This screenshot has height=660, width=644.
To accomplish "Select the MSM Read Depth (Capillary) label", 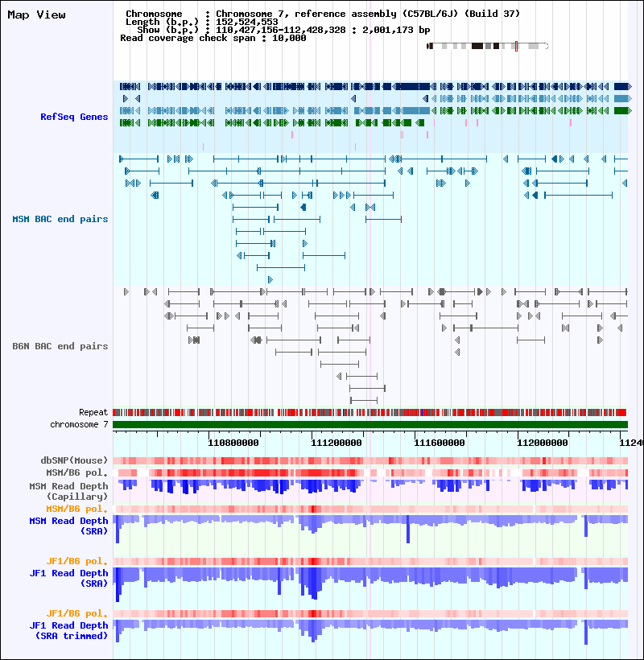I will [68, 491].
